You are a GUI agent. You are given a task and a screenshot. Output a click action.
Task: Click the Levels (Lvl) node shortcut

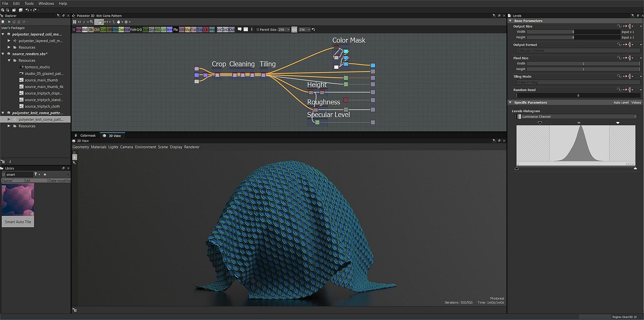click(163, 30)
